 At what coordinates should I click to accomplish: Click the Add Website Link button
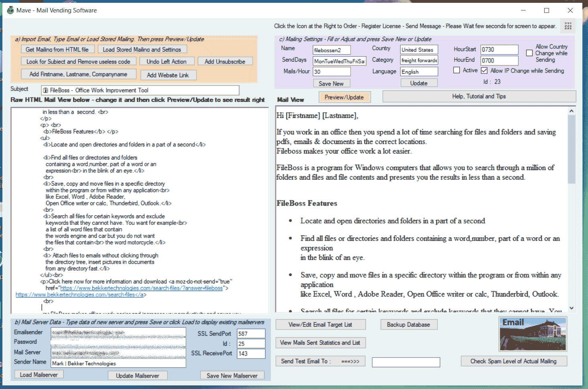(168, 75)
